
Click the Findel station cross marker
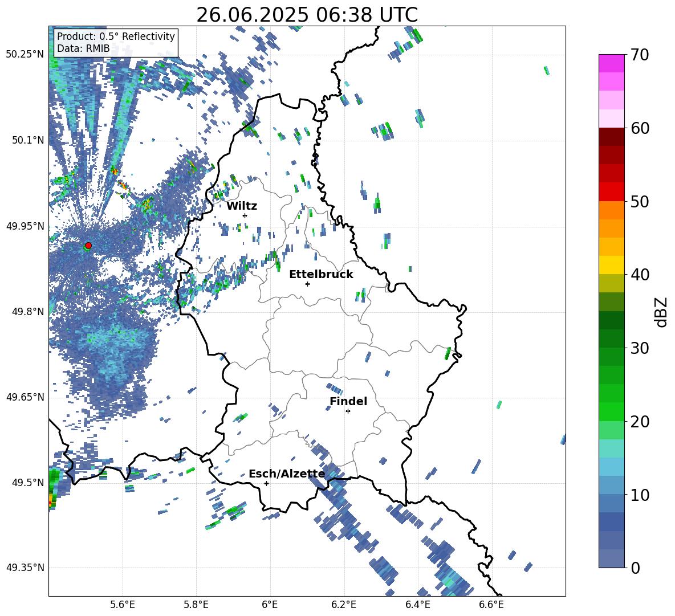pyautogui.click(x=348, y=411)
